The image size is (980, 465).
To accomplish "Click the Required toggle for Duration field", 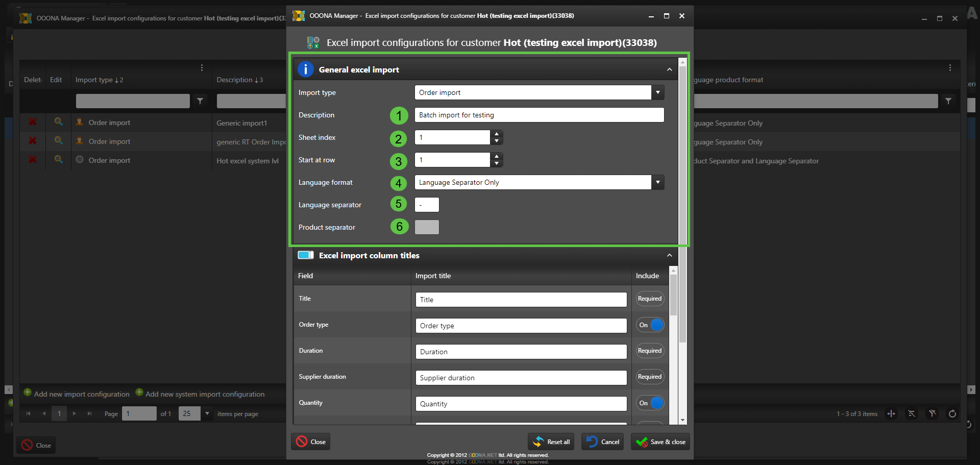I will [650, 351].
